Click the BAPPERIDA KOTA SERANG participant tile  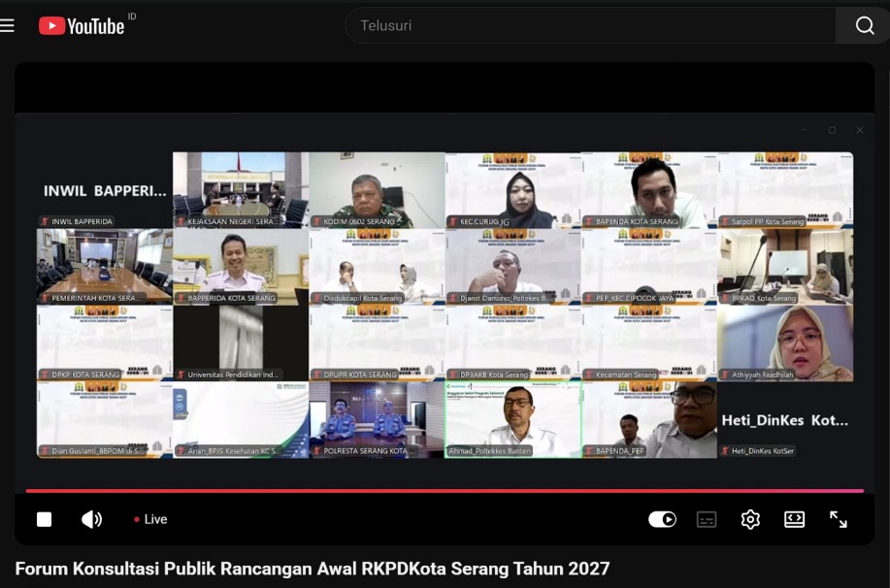[x=241, y=267]
